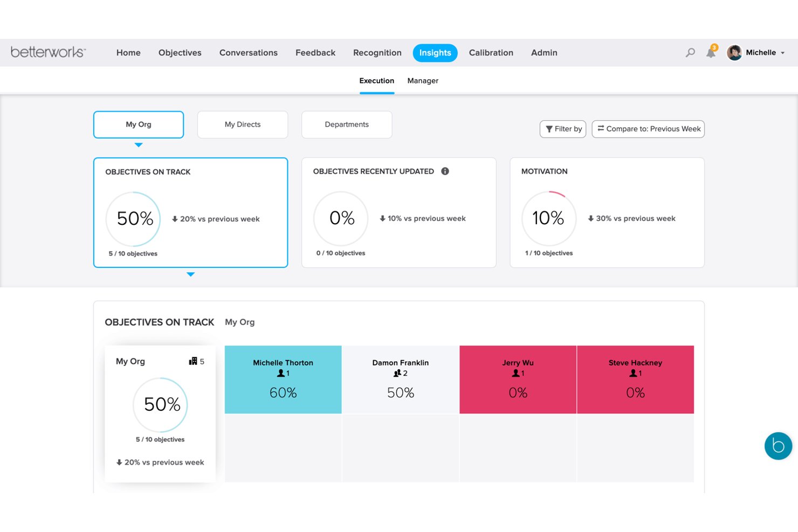Click "5 / 10 objectives" in My Org summary
Image resolution: width=798 pixels, height=532 pixels.
(x=160, y=439)
